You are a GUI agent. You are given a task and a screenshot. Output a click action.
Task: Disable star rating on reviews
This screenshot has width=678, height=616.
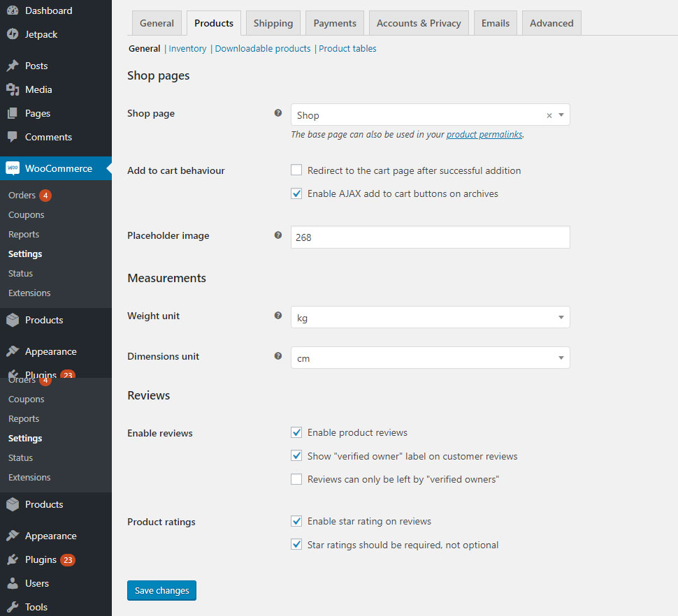[296, 521]
